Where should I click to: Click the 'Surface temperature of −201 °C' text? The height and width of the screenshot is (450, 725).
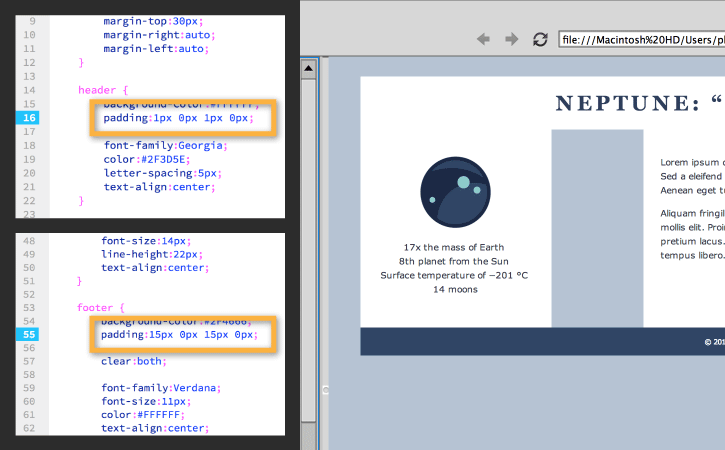(x=454, y=275)
